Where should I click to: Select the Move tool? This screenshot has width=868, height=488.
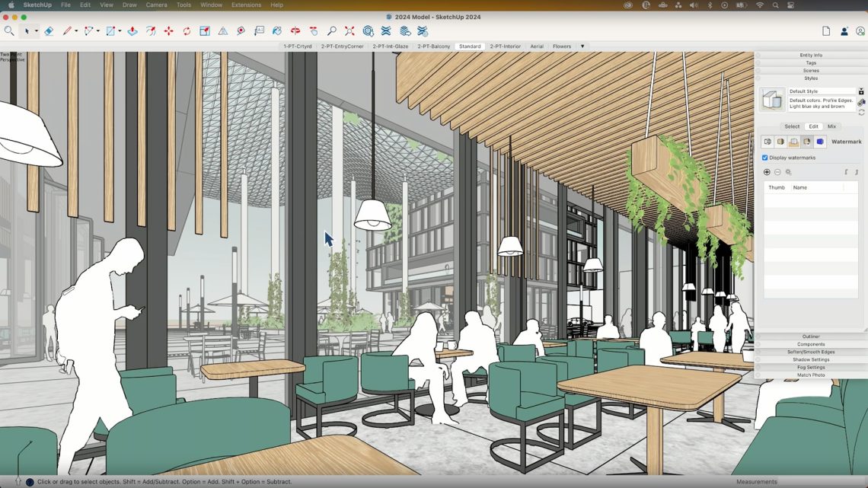coord(169,31)
